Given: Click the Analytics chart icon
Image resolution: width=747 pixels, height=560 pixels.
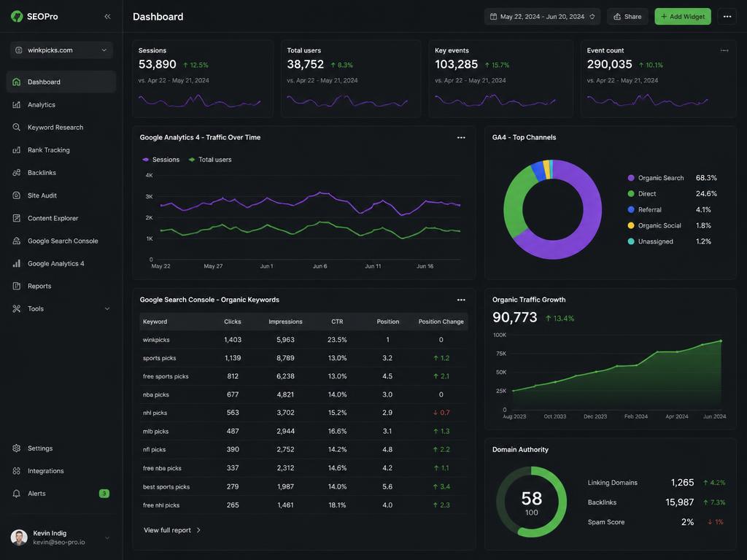Looking at the screenshot, I should [x=17, y=105].
